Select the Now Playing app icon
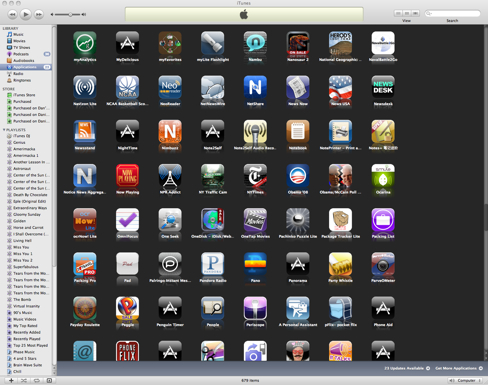Viewport: 488px width, 385px height. pyautogui.click(x=127, y=176)
